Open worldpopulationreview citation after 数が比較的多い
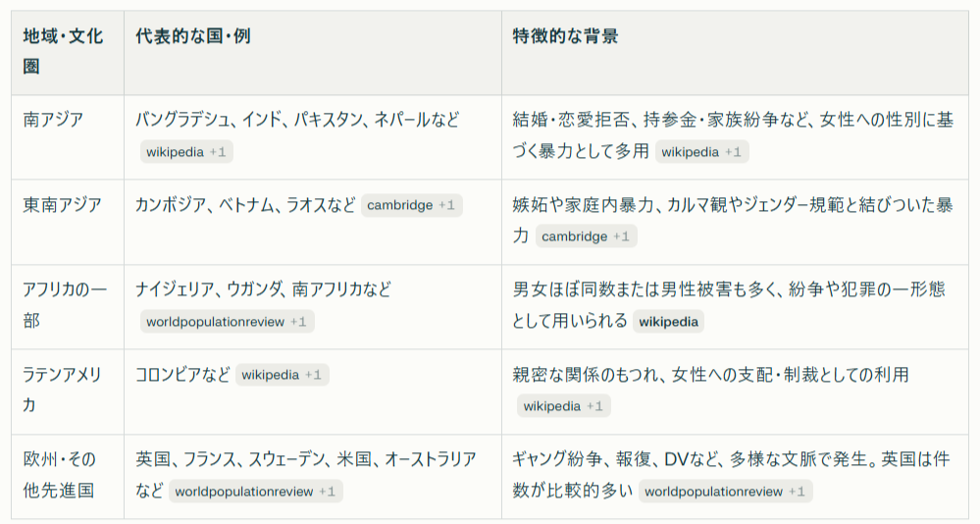This screenshot has height=524, width=980. point(726,492)
